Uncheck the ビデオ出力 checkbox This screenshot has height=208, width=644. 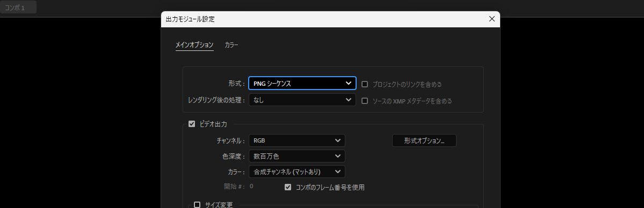(x=191, y=124)
